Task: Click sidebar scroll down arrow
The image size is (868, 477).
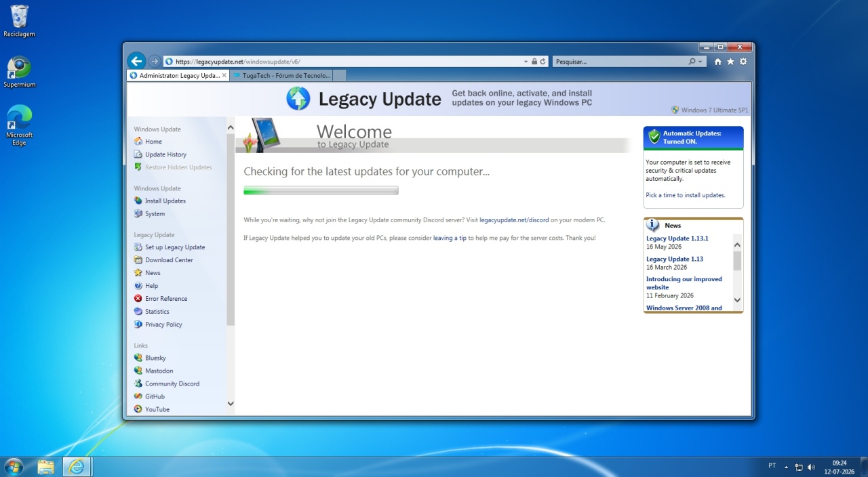Action: coord(231,403)
